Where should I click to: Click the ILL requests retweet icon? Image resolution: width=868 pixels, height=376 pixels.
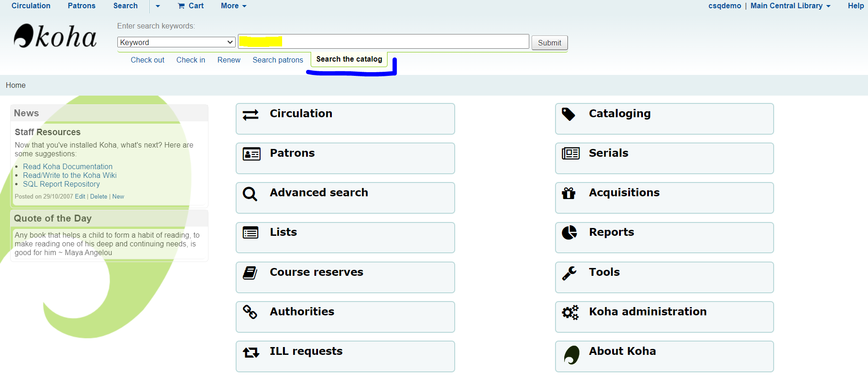[x=251, y=352]
